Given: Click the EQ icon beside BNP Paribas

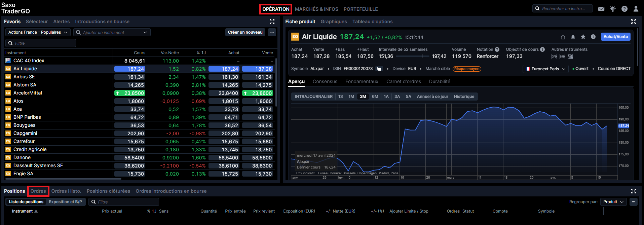Looking at the screenshot, I should [8, 117].
